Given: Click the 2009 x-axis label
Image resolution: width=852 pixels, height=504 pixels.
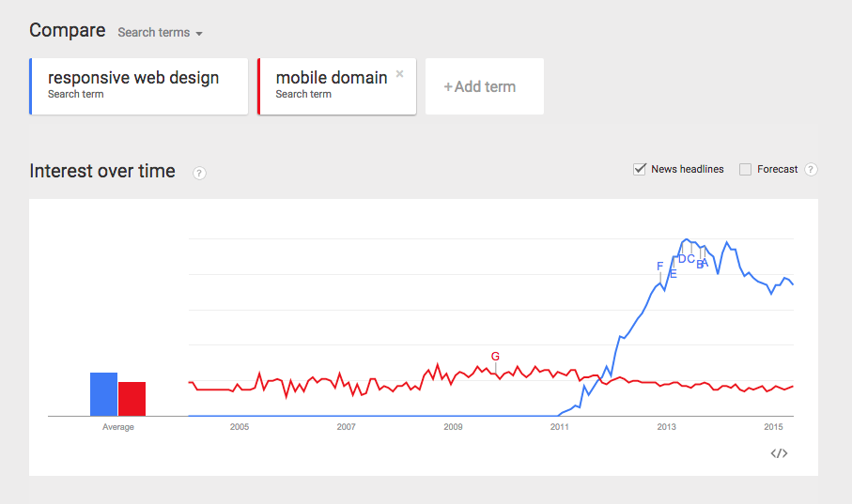Looking at the screenshot, I should click(x=453, y=427).
